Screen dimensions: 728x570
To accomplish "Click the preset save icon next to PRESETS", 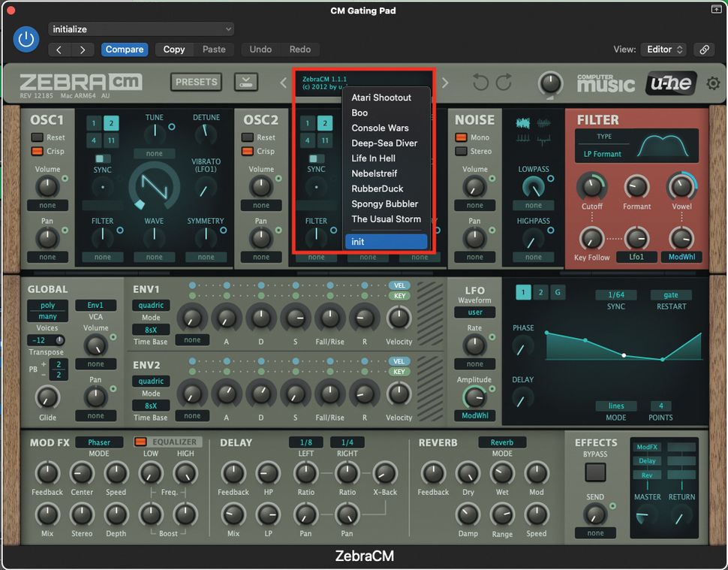I will (x=245, y=82).
